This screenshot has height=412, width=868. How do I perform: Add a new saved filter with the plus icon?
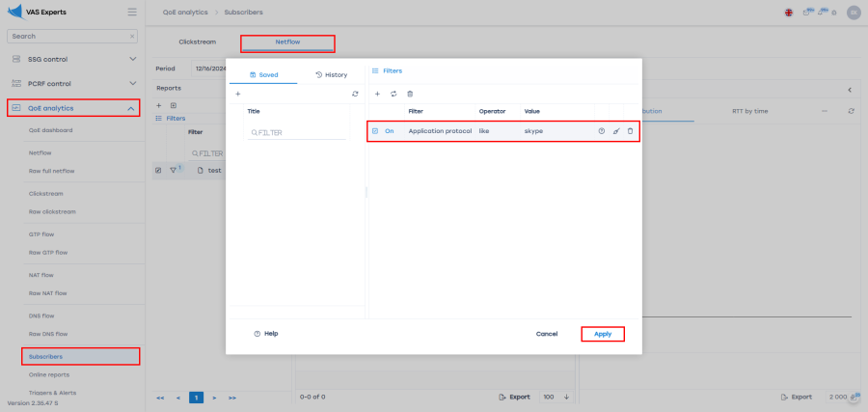[x=238, y=94]
